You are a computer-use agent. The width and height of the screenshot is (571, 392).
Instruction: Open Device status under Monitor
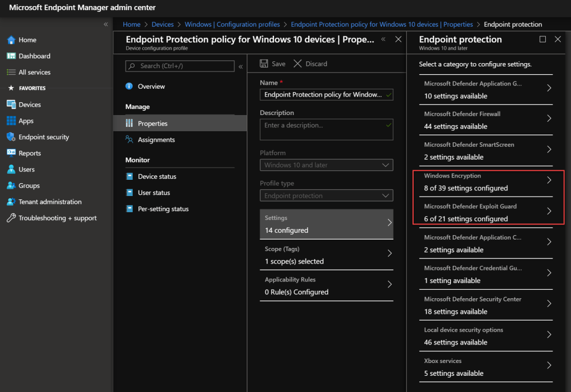pos(157,176)
